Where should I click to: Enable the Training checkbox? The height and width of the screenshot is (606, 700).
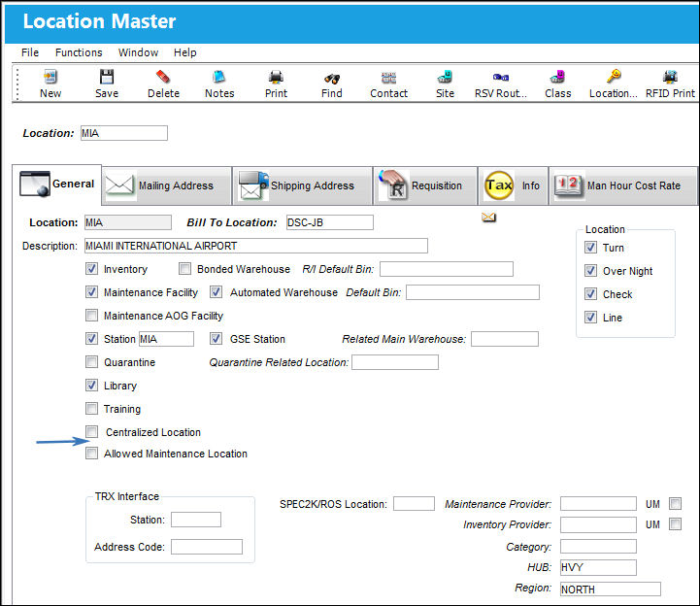coord(91,408)
